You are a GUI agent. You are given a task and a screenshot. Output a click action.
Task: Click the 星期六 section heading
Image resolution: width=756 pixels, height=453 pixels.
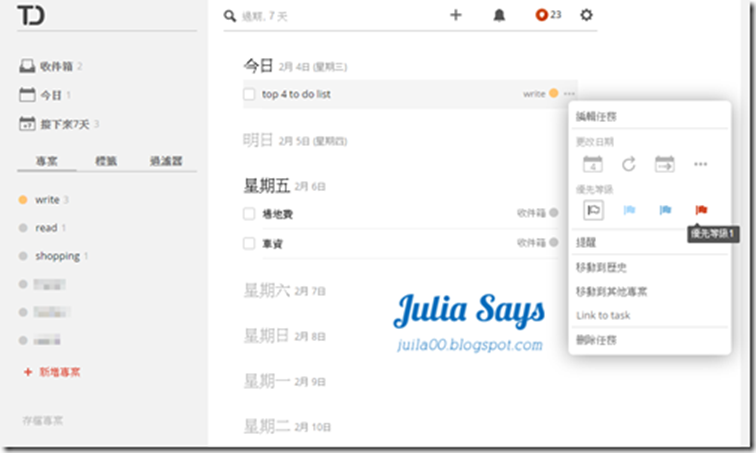267,290
